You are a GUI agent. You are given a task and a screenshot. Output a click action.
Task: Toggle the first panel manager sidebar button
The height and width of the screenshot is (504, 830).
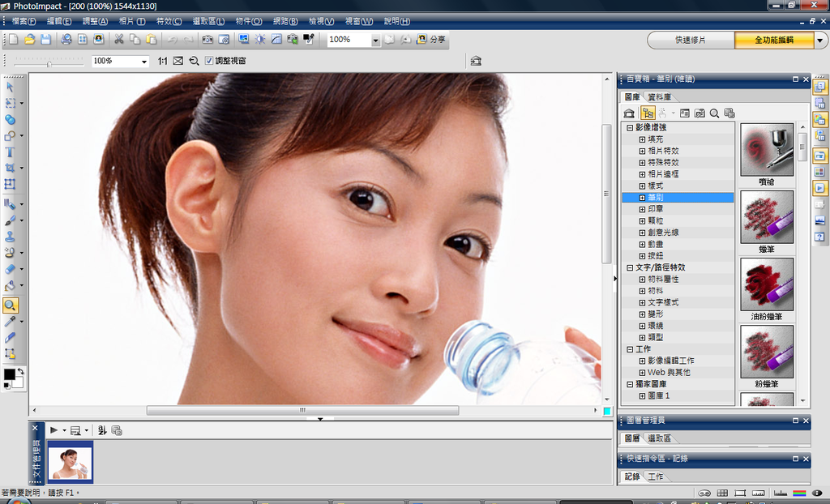click(819, 87)
